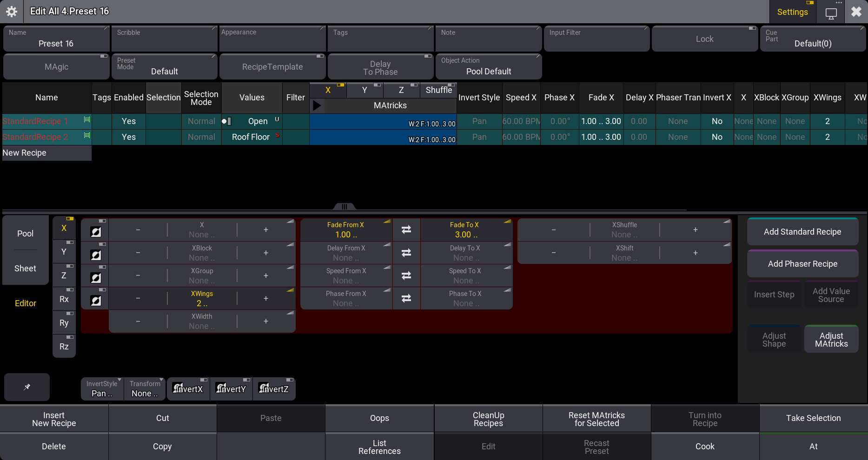Click the minus button for X value

(138, 230)
